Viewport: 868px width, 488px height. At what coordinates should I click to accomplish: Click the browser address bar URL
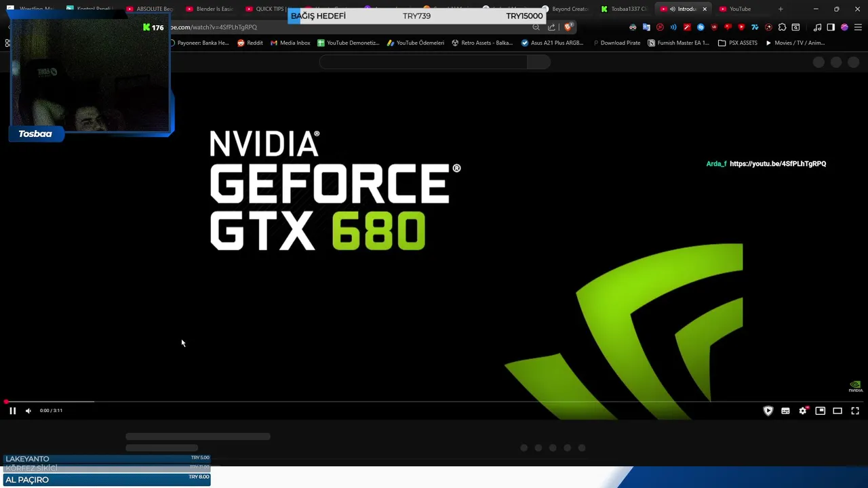[x=213, y=27]
